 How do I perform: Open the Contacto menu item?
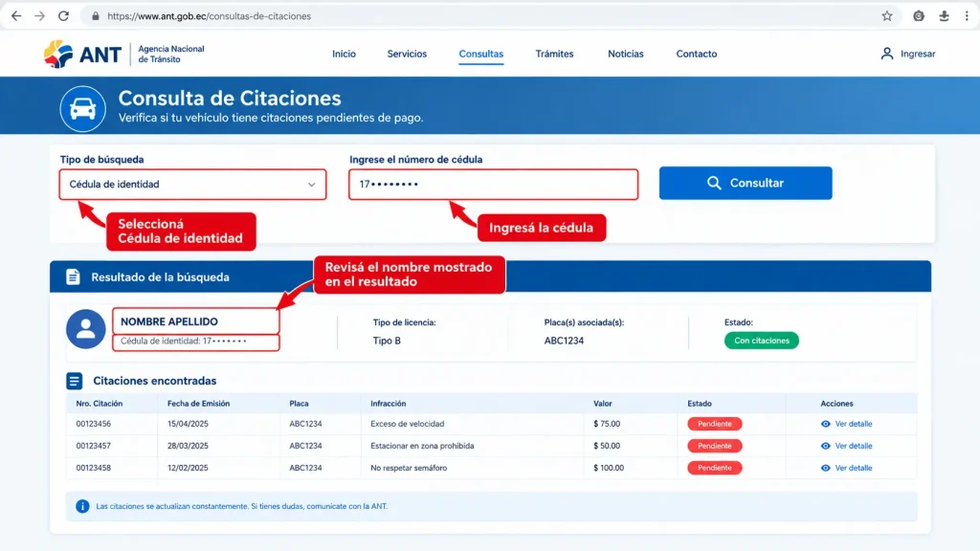point(697,54)
